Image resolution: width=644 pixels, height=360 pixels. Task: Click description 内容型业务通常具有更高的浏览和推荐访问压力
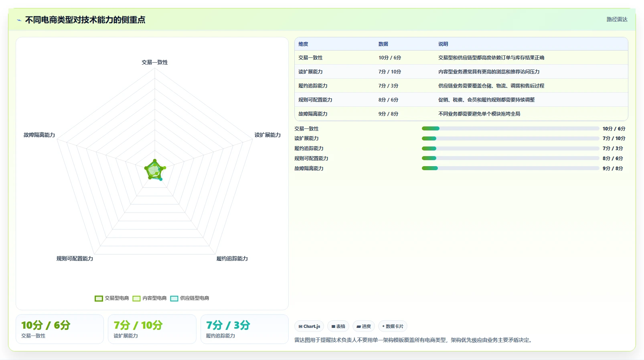pyautogui.click(x=489, y=72)
